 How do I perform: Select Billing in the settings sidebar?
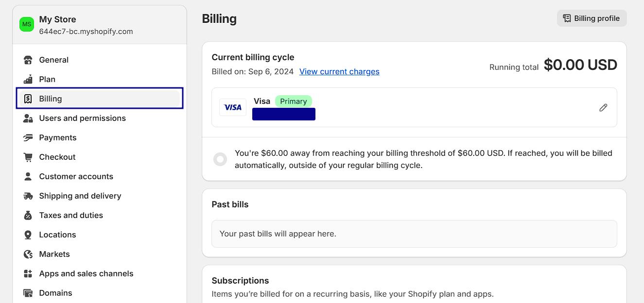coord(100,98)
